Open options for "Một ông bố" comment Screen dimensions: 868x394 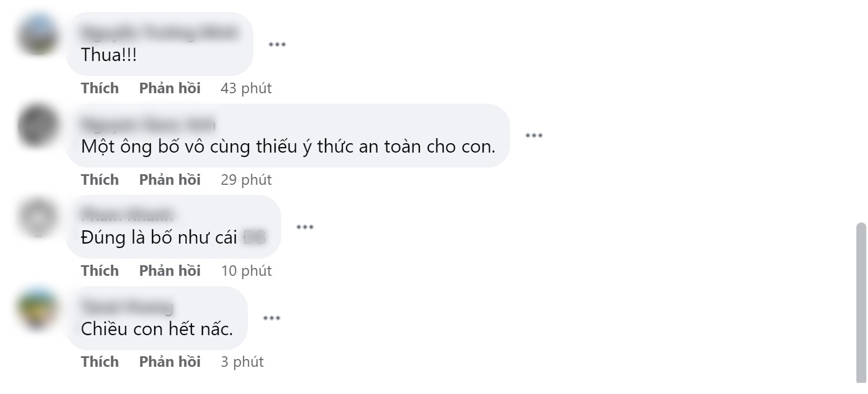(534, 135)
